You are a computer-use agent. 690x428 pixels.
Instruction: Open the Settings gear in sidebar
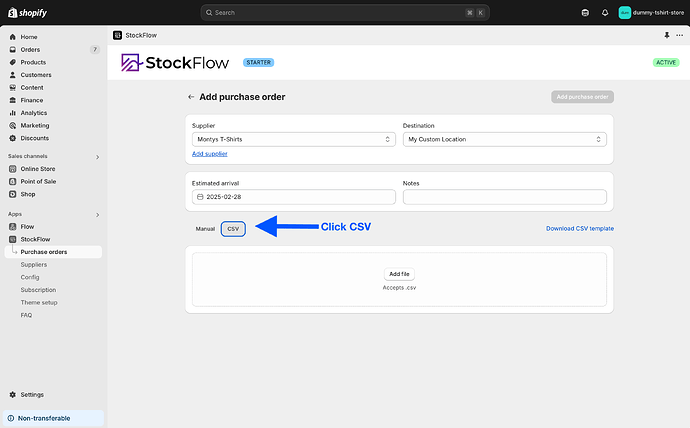pos(12,394)
